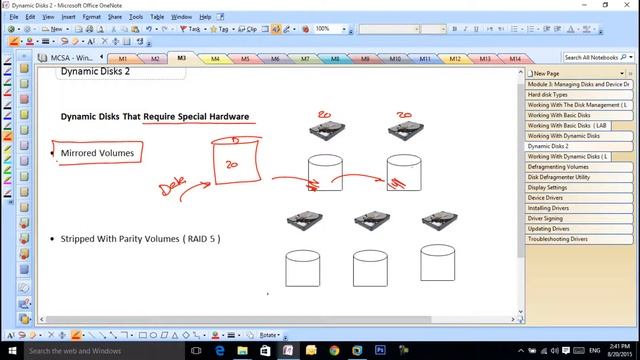640x360 pixels.
Task: Click the Chrome icon in the taskbar
Action: point(334,351)
